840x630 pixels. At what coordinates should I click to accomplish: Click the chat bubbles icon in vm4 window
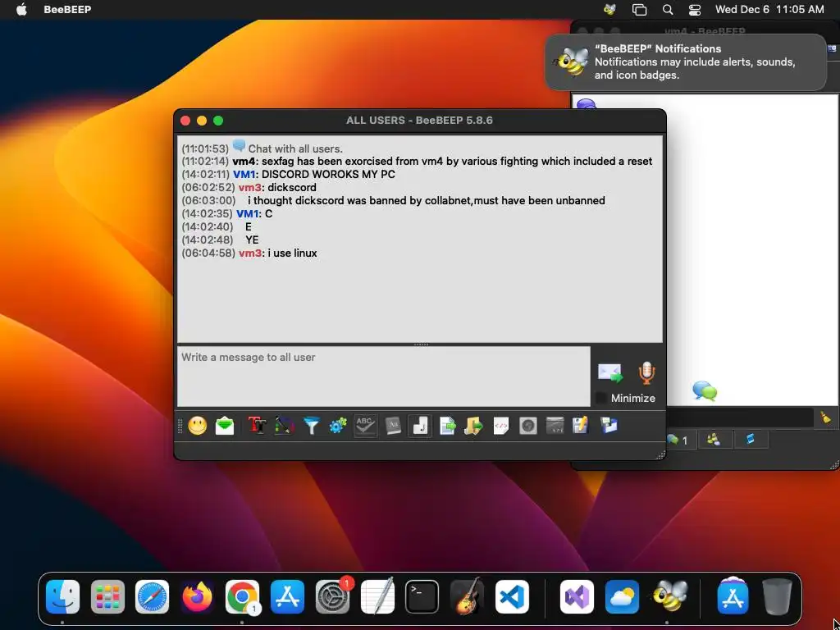pyautogui.click(x=705, y=390)
